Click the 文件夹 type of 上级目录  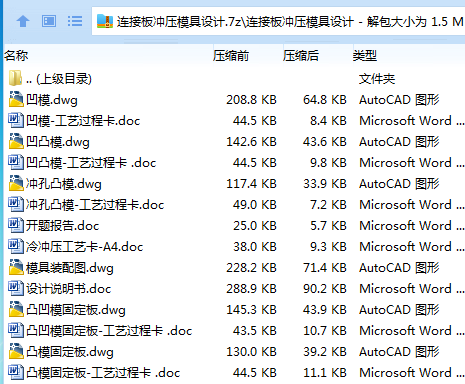point(377,79)
